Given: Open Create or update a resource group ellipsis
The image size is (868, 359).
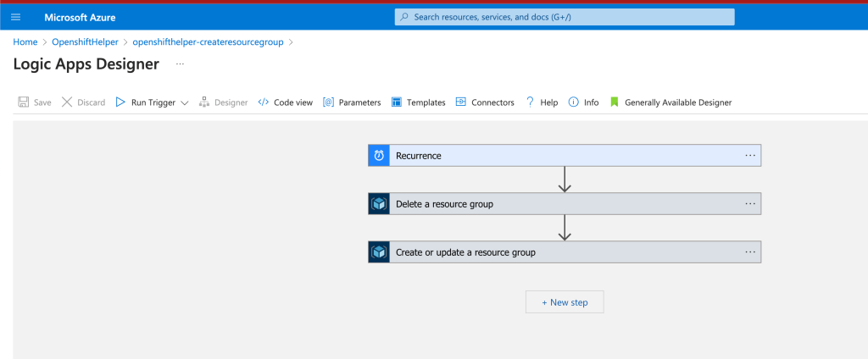Looking at the screenshot, I should tap(750, 251).
